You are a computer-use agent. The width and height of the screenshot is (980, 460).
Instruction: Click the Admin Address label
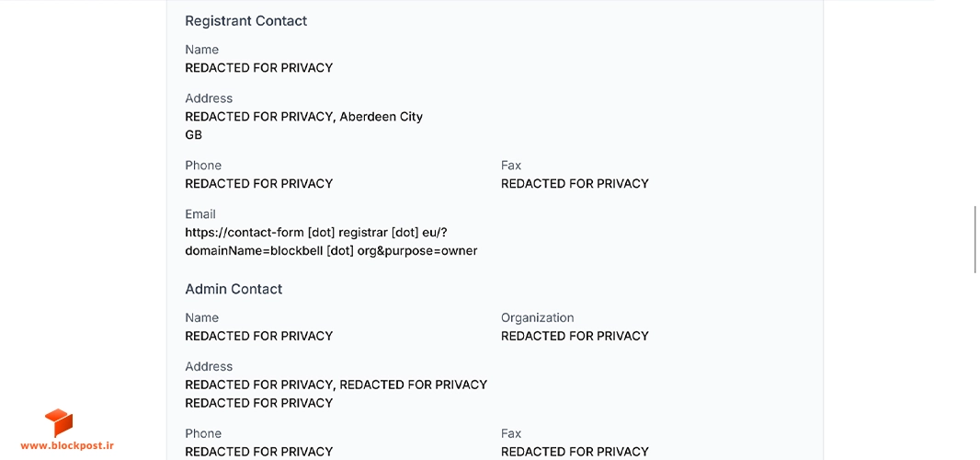[209, 367]
